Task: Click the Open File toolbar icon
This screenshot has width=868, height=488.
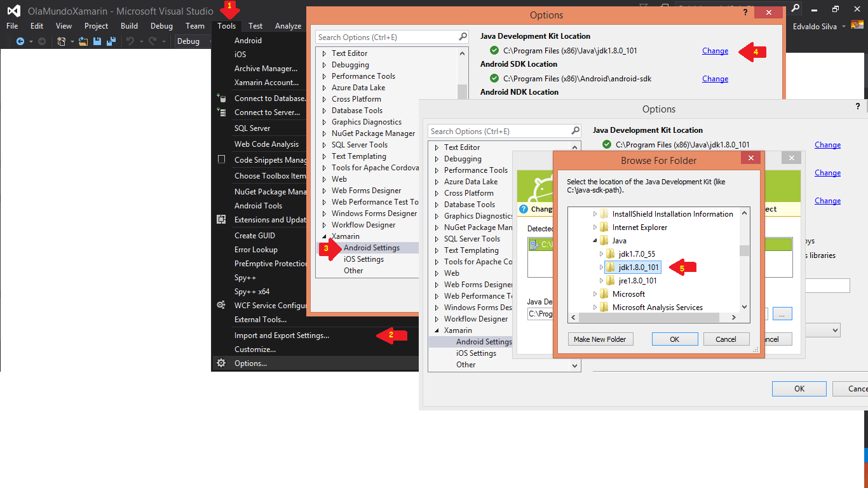Action: 84,41
